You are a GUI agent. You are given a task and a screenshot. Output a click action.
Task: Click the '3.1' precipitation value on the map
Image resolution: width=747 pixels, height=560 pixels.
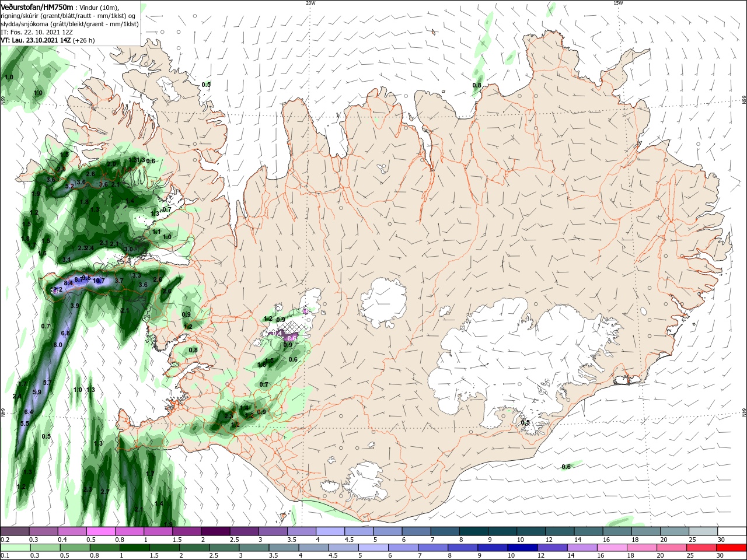(67, 260)
